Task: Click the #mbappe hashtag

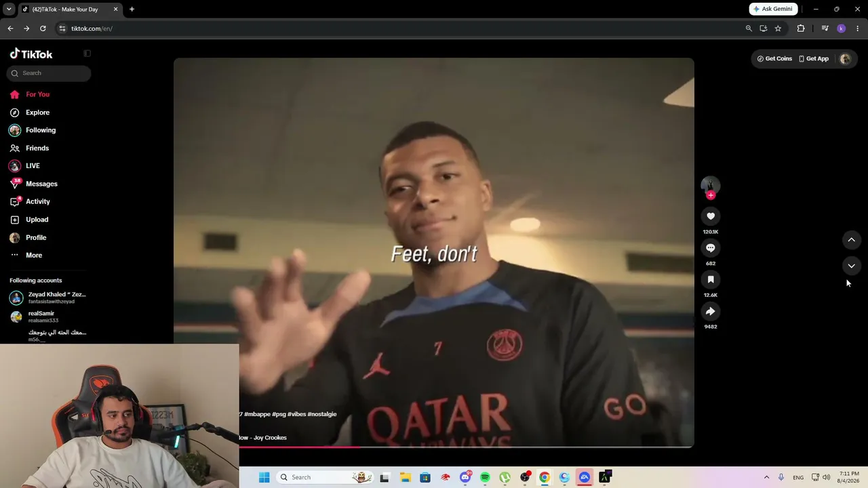Action: pos(257,414)
